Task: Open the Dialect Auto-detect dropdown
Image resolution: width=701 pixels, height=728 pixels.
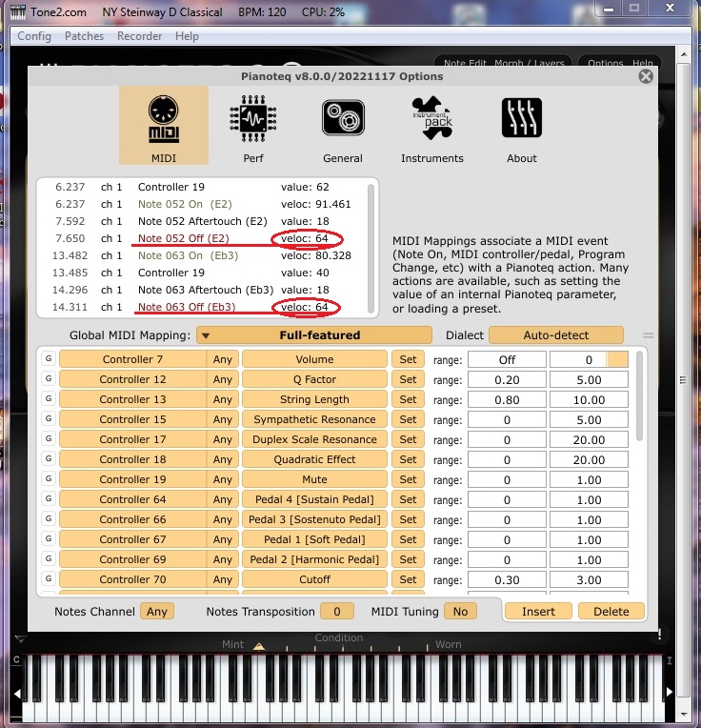Action: pyautogui.click(x=556, y=335)
